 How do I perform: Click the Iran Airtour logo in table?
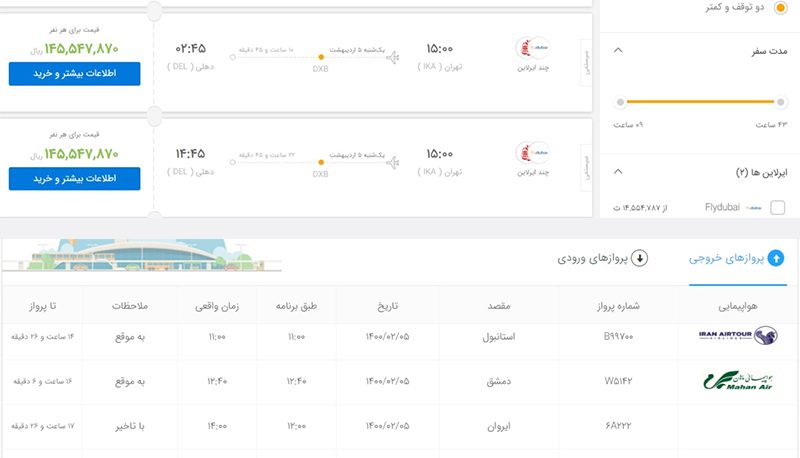pyautogui.click(x=739, y=336)
